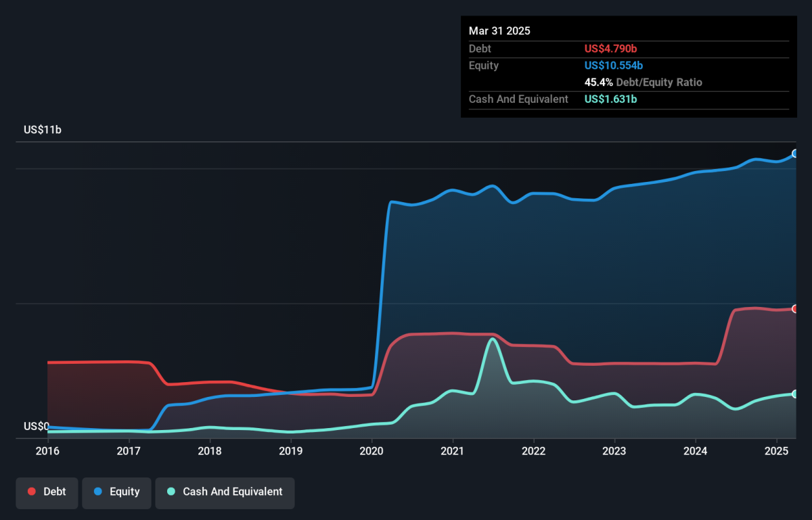The width and height of the screenshot is (812, 520).
Task: Select the 2016 x-axis label
Action: [x=47, y=451]
